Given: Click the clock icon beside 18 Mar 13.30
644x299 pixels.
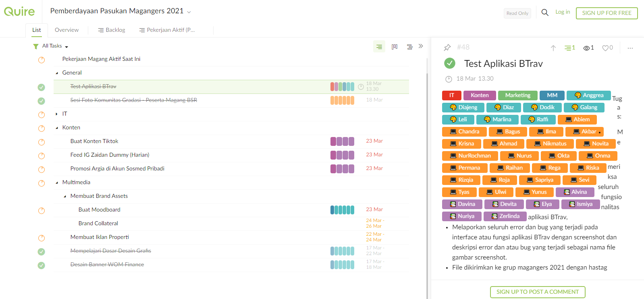Looking at the screenshot, I should point(449,79).
